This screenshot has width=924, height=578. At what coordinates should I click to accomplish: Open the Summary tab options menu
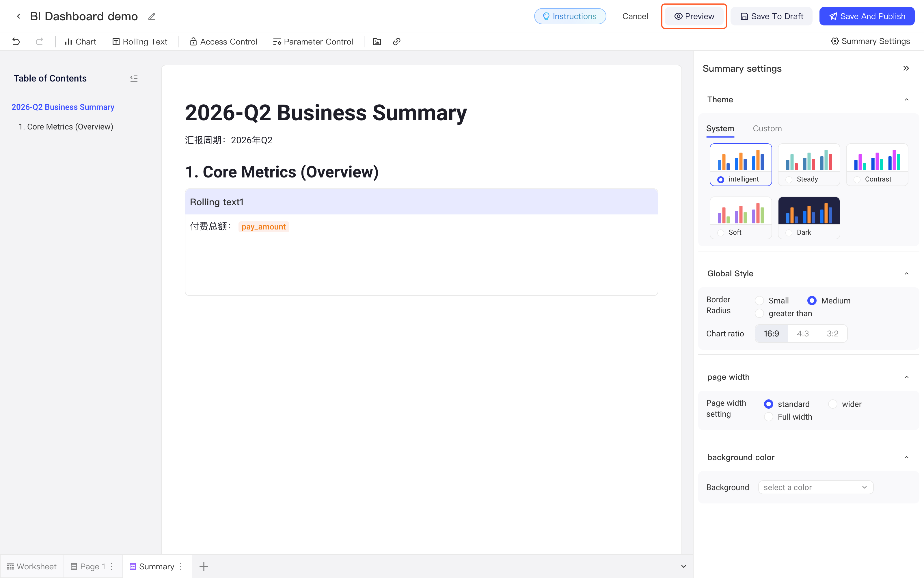click(181, 566)
